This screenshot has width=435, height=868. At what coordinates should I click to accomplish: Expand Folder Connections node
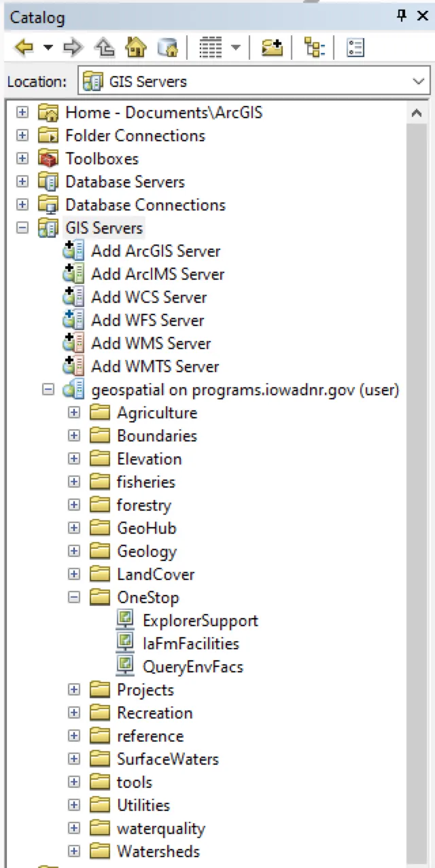click(22, 136)
